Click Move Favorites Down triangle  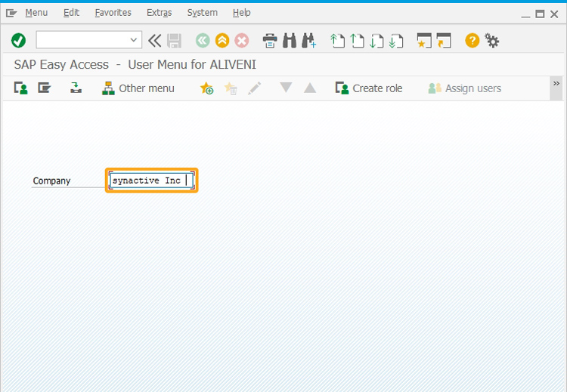coord(286,88)
